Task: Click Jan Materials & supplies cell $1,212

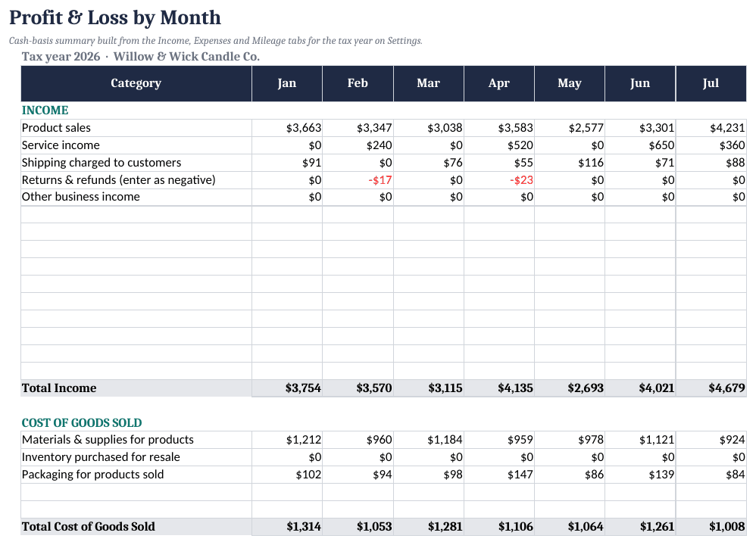Action: click(287, 440)
